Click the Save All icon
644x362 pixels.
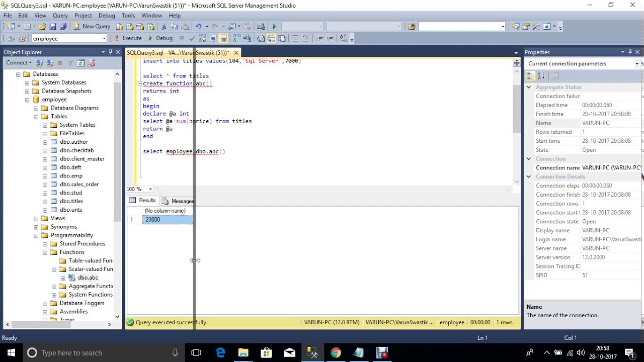tap(62, 26)
